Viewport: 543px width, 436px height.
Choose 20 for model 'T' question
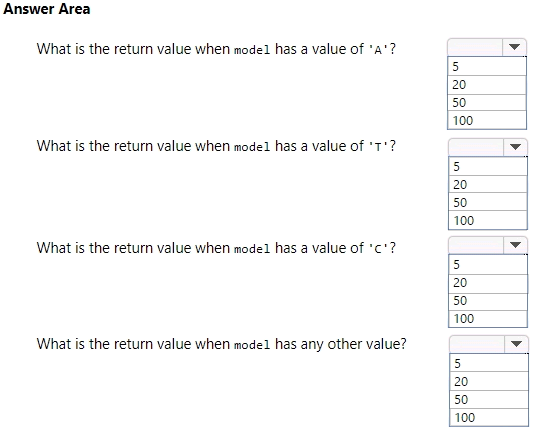click(x=488, y=185)
